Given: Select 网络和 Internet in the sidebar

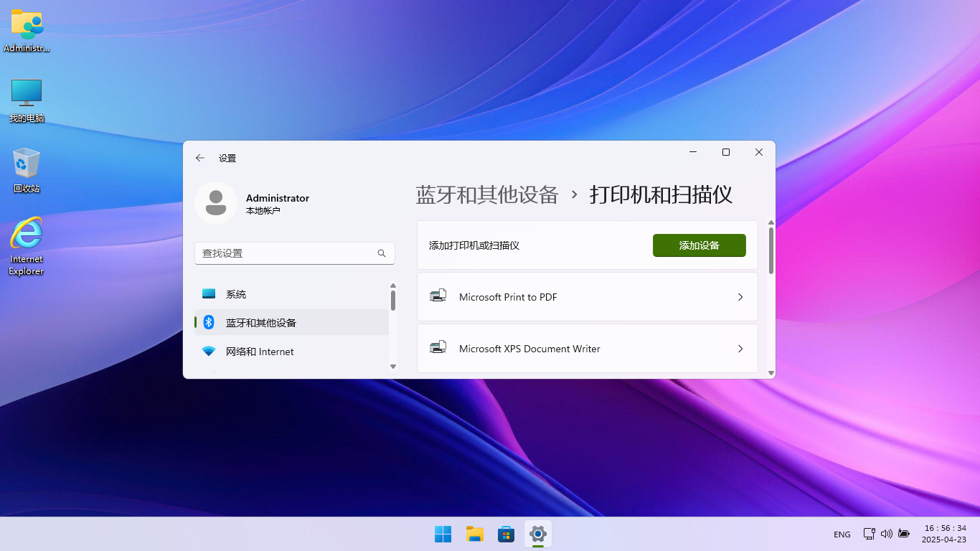Looking at the screenshot, I should (291, 352).
